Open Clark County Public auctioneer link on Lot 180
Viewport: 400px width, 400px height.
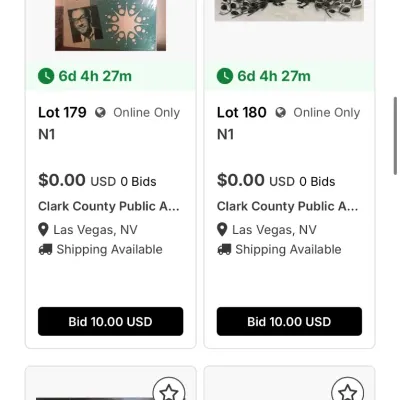click(287, 206)
